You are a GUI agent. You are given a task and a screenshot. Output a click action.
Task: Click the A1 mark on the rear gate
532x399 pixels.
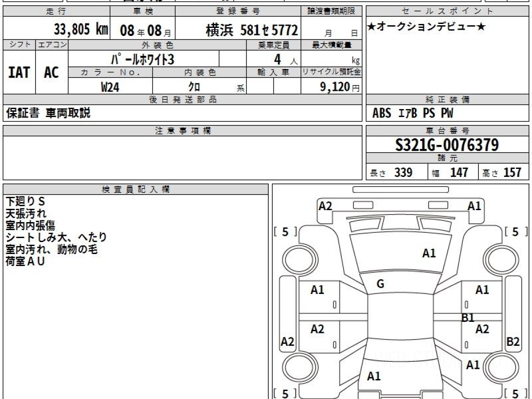(374, 376)
